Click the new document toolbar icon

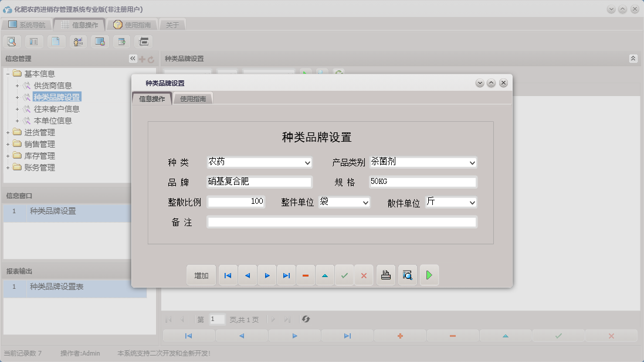tap(56, 42)
